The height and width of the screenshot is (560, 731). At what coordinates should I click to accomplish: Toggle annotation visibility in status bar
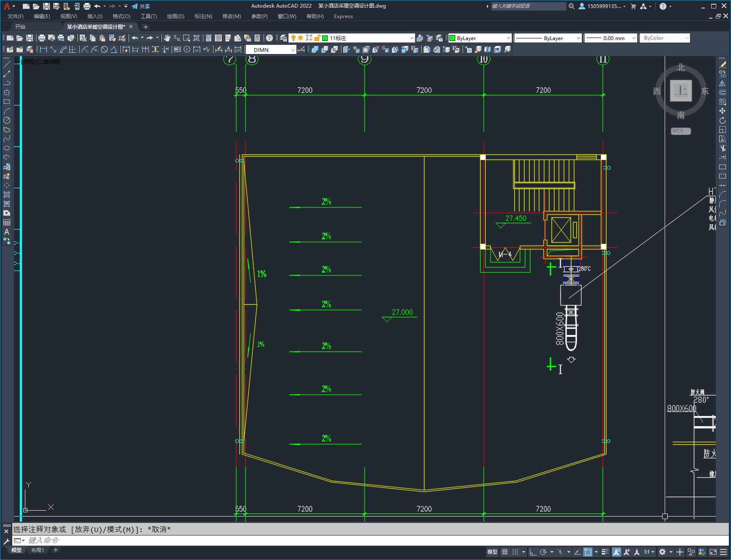tap(617, 552)
